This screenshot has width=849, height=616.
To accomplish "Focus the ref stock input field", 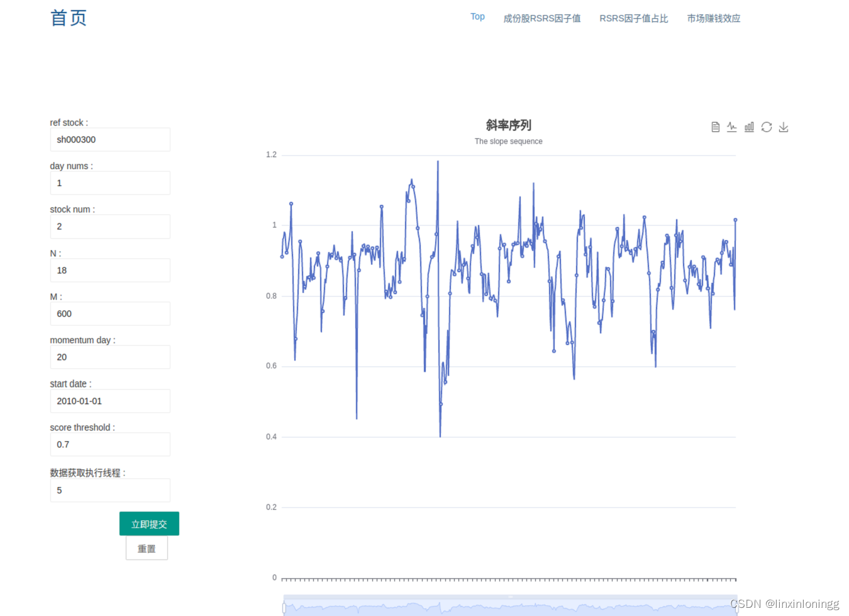I will point(110,140).
